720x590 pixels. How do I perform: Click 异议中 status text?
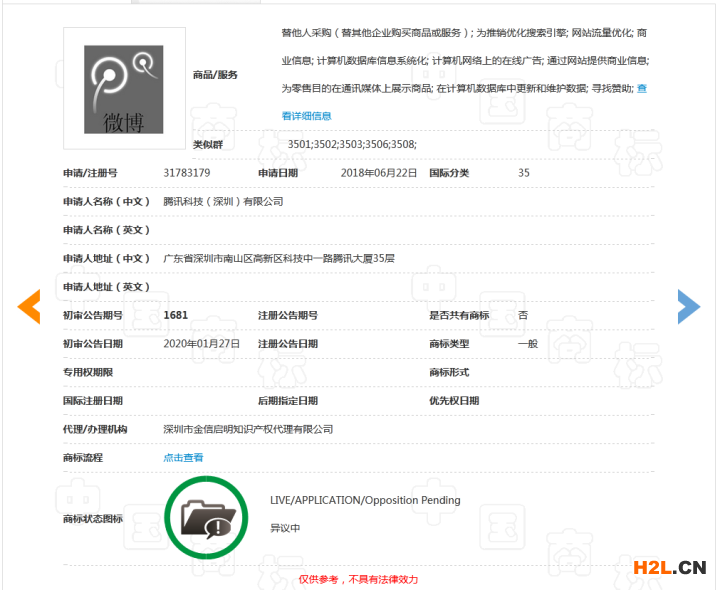(x=285, y=528)
